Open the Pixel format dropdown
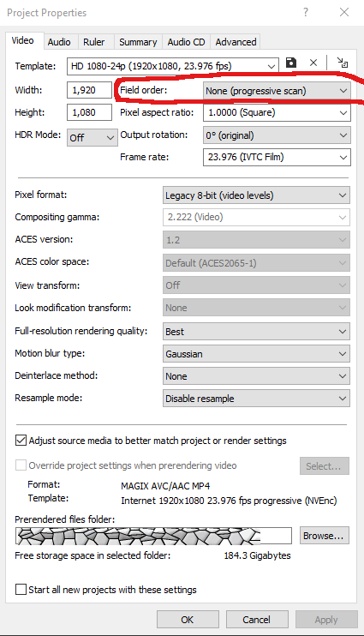The image size is (364, 636). pyautogui.click(x=256, y=195)
